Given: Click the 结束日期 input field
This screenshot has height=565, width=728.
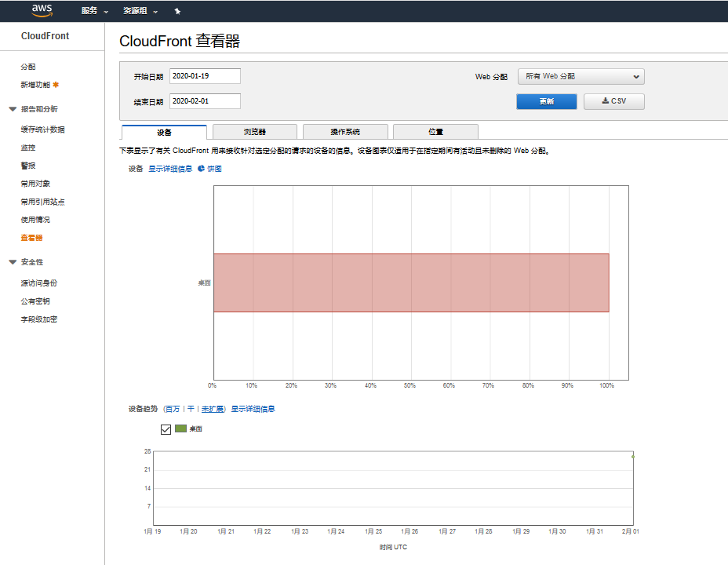Looking at the screenshot, I should click(x=205, y=101).
